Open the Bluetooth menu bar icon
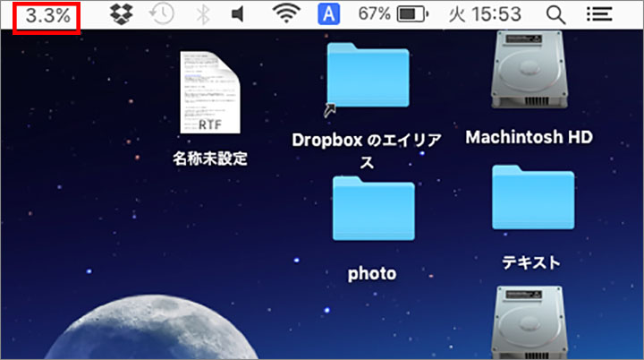Viewport: 644px width, 360px height. (x=202, y=15)
